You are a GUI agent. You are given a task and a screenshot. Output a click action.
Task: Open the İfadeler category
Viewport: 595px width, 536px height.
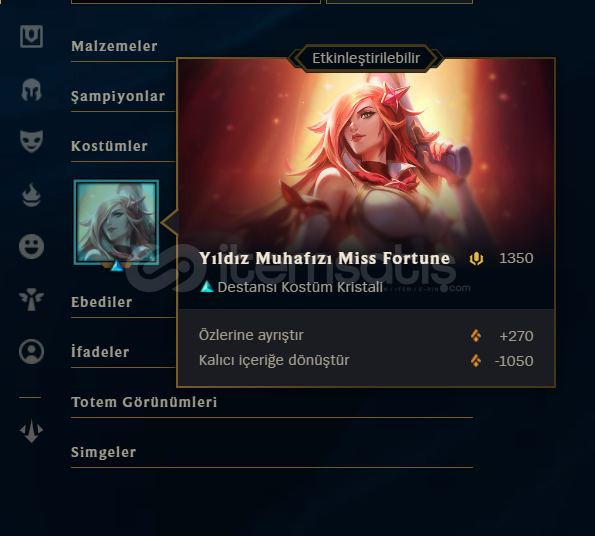click(100, 352)
